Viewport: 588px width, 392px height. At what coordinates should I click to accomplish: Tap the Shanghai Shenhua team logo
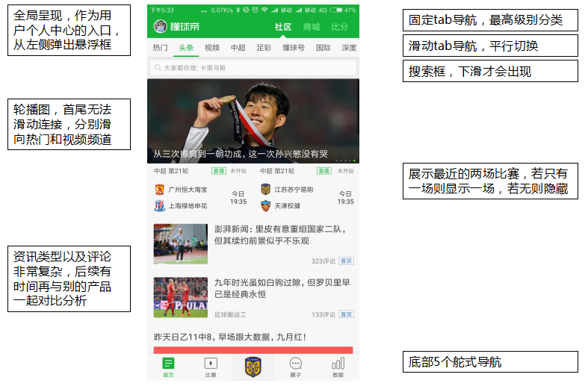pyautogui.click(x=160, y=206)
